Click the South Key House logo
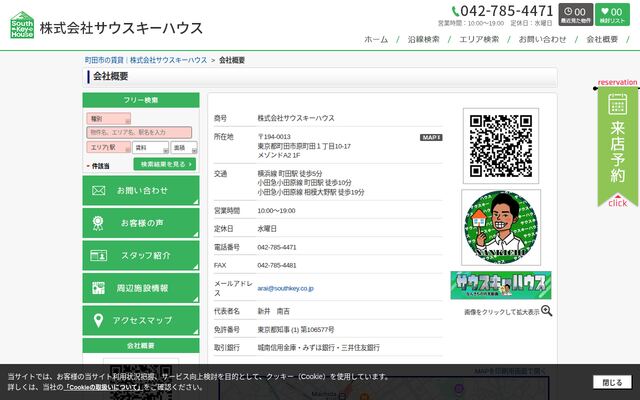The width and height of the screenshot is (640, 400). tap(22, 25)
